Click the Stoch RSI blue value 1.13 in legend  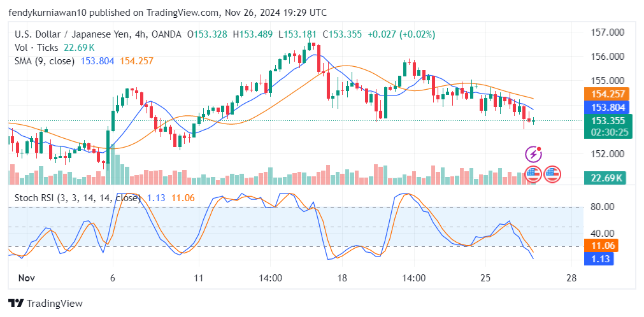[156, 198]
